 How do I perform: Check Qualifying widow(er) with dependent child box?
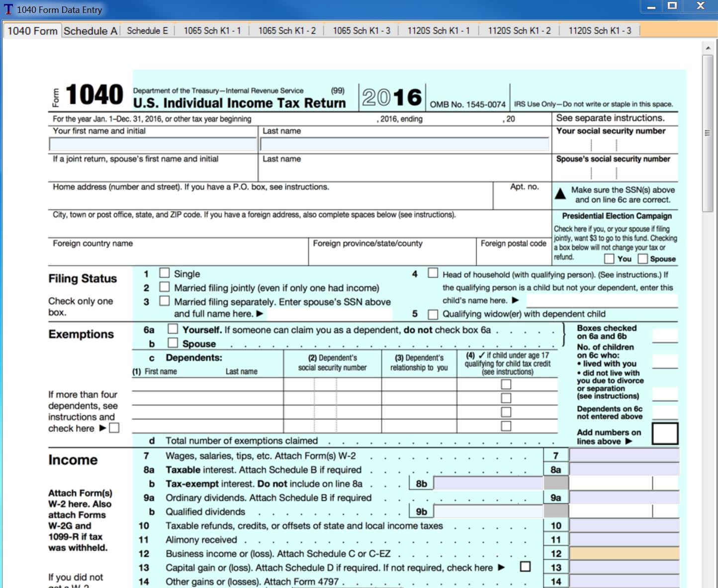pyautogui.click(x=433, y=314)
